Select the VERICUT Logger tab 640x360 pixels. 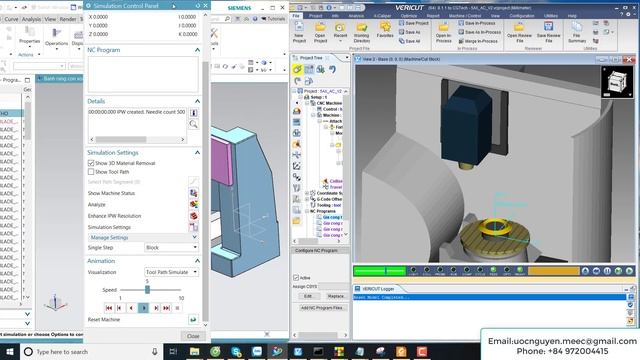pos(378,289)
